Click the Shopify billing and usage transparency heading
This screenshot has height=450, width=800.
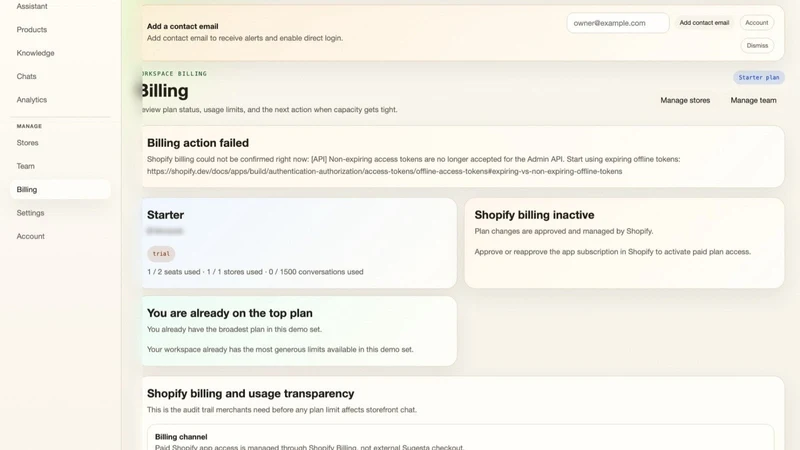251,393
